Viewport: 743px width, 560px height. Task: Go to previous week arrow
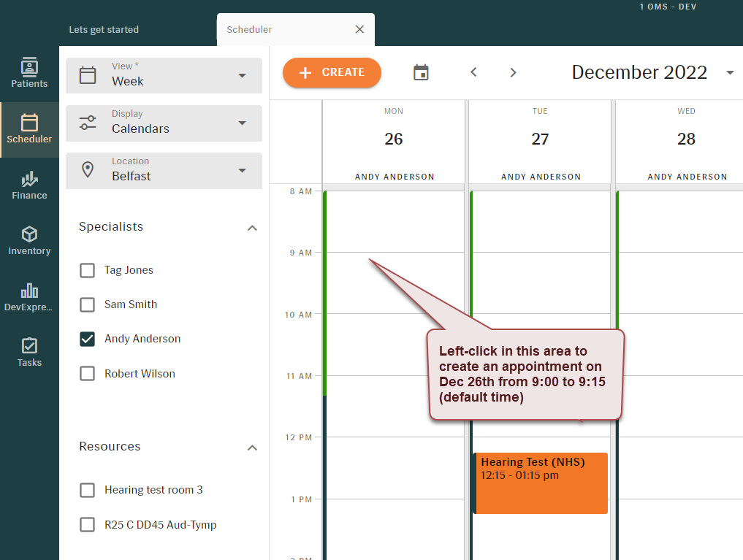pos(473,72)
